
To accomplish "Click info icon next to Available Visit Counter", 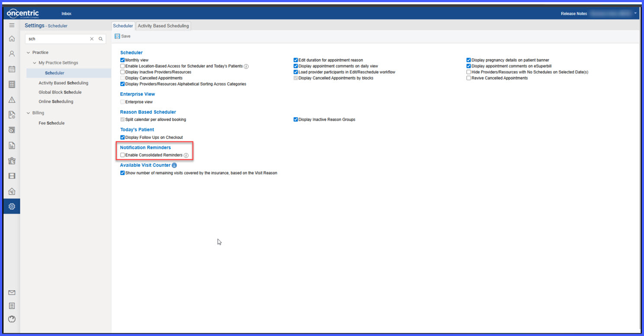I will point(174,165).
